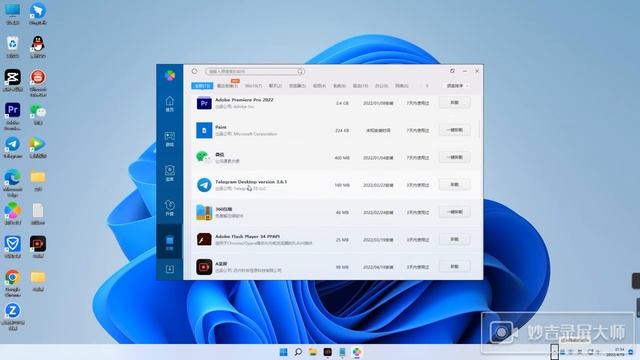Select the uninstall trash icon in sidebar
The image size is (640, 360).
coord(170,242)
